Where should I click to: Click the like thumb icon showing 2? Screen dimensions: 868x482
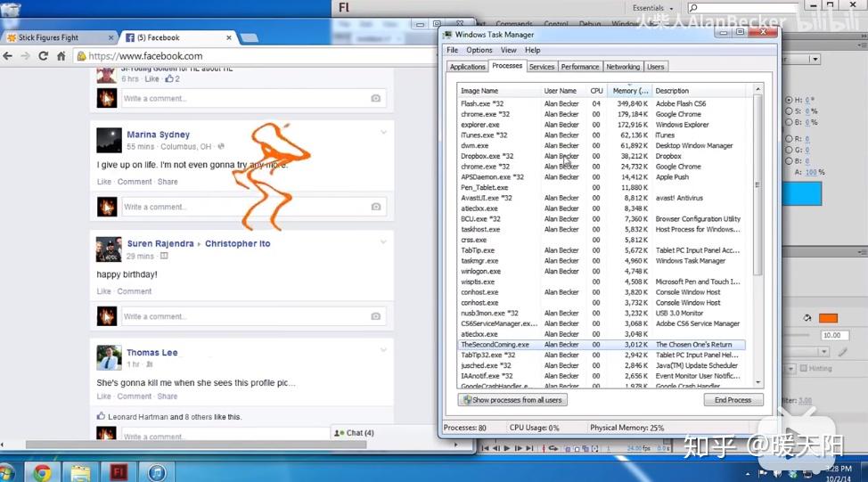tap(168, 78)
